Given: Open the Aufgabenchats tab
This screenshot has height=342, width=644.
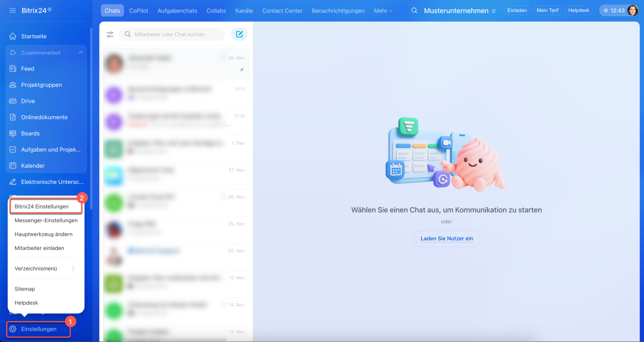Looking at the screenshot, I should [x=177, y=11].
